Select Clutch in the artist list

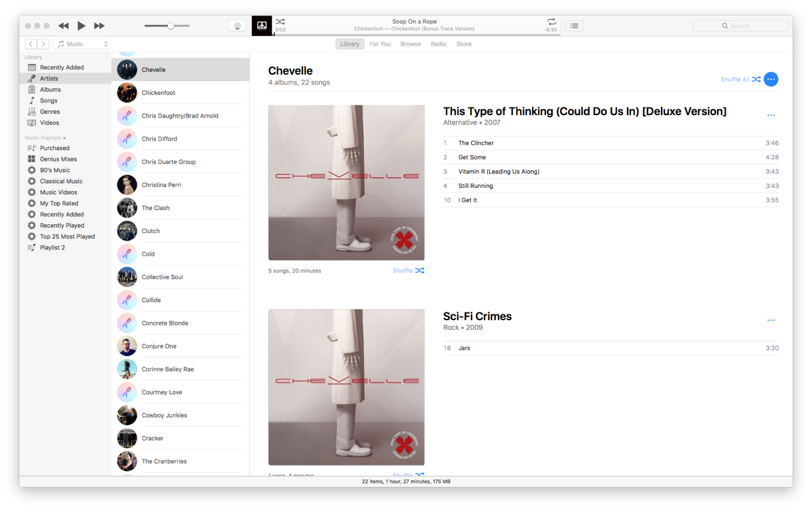click(180, 231)
